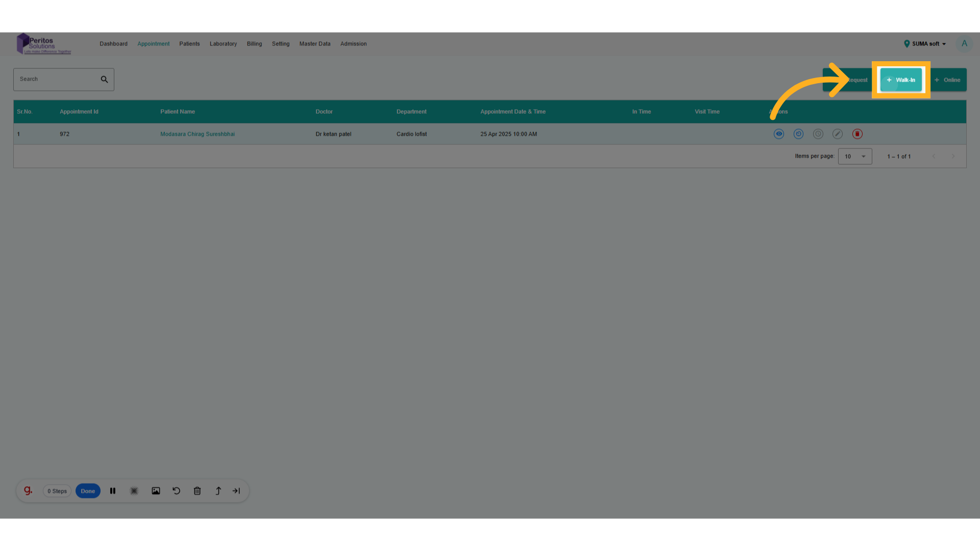Open the user avatar A menu

click(x=964, y=44)
